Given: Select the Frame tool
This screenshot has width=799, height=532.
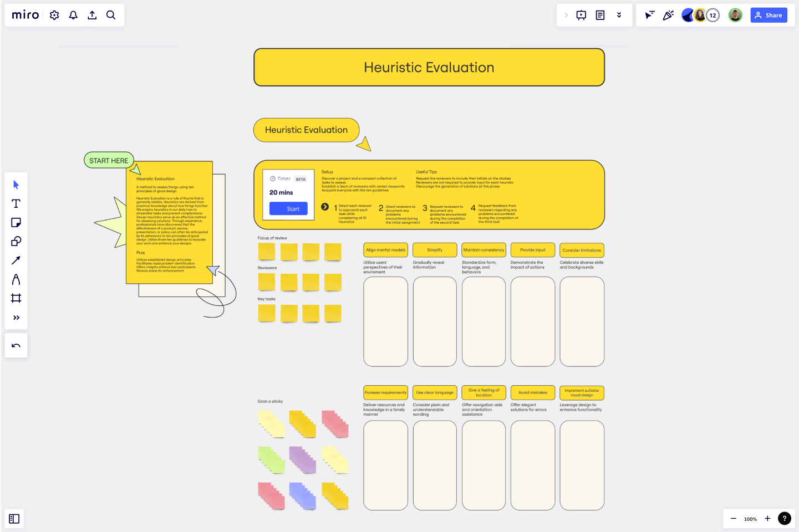Looking at the screenshot, I should point(16,298).
